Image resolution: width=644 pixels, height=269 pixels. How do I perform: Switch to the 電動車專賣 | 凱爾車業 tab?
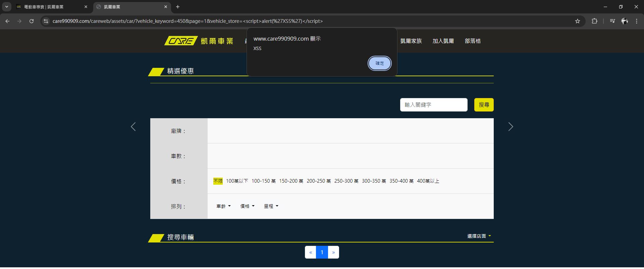[x=52, y=7]
